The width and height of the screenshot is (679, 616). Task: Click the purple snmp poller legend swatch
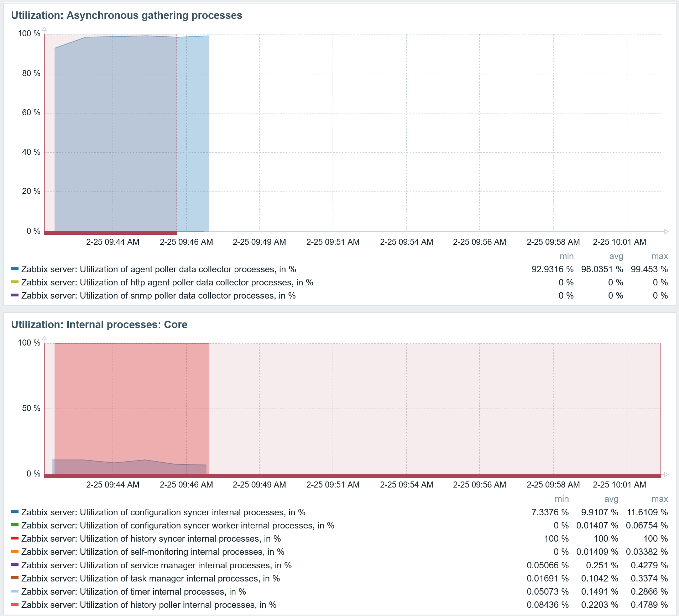[x=15, y=295]
